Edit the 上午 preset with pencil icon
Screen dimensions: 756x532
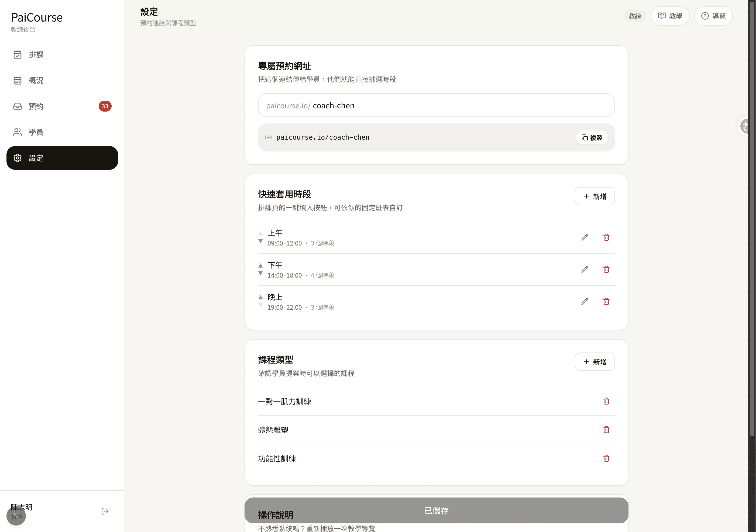(585, 237)
